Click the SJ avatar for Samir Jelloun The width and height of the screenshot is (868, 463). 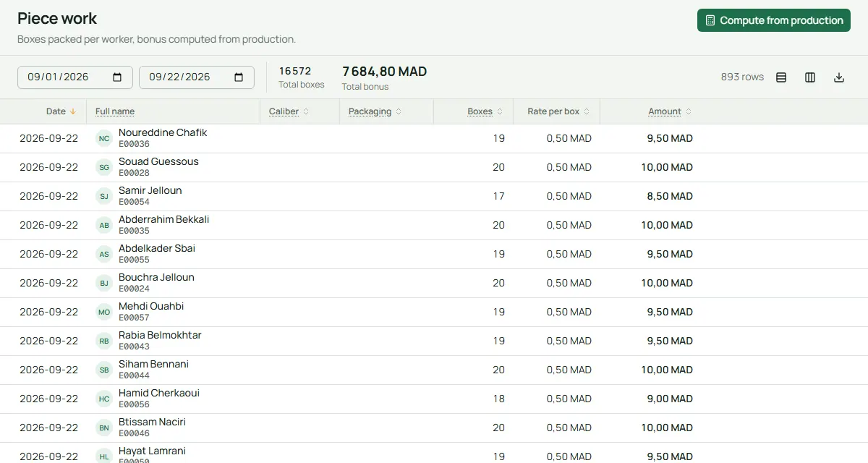(104, 196)
